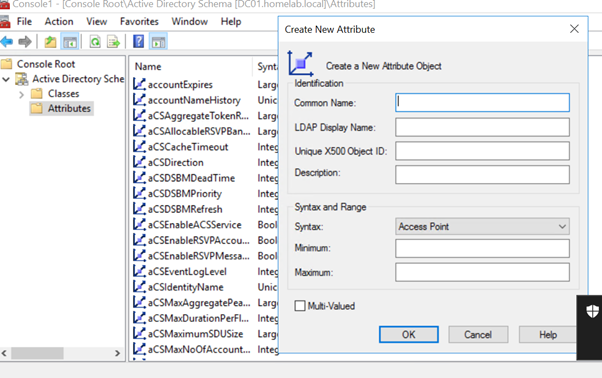Image resolution: width=602 pixels, height=378 pixels.
Task: Click the Refresh toolbar icon
Action: [95, 41]
